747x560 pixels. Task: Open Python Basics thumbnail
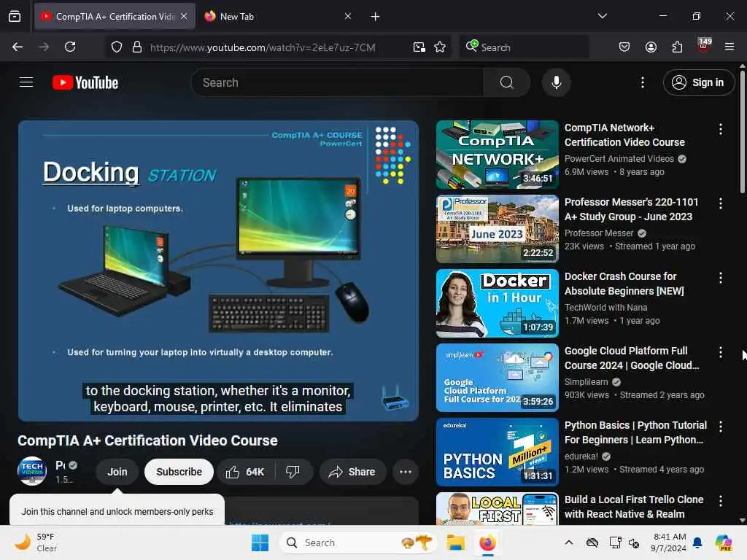(x=497, y=451)
